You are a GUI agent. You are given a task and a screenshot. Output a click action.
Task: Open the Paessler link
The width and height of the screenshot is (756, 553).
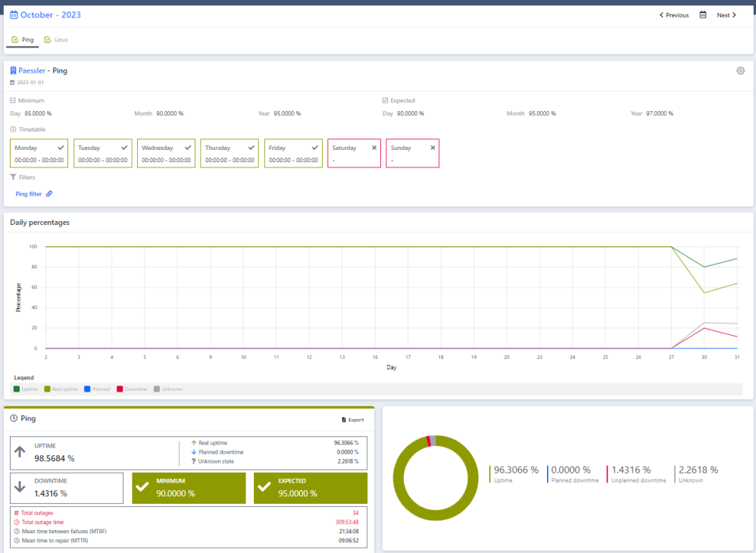(32, 70)
